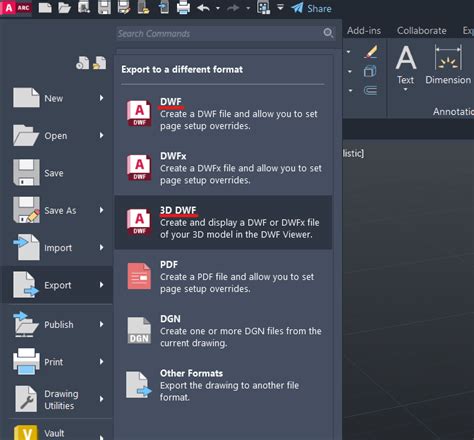
Task: Select Save in the application menu
Action: (58, 173)
